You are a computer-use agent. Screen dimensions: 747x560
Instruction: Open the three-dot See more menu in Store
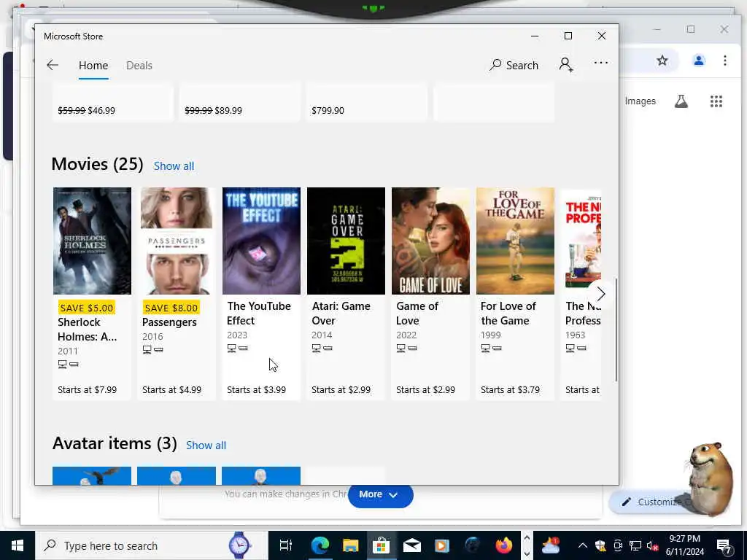(601, 63)
